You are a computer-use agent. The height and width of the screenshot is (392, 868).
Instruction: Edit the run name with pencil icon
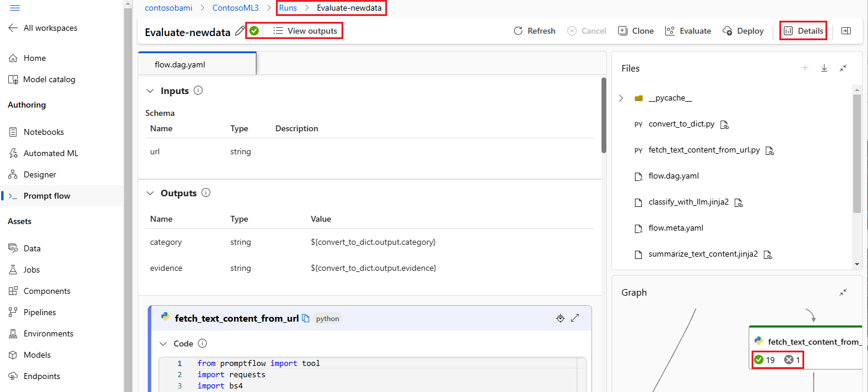tap(239, 31)
